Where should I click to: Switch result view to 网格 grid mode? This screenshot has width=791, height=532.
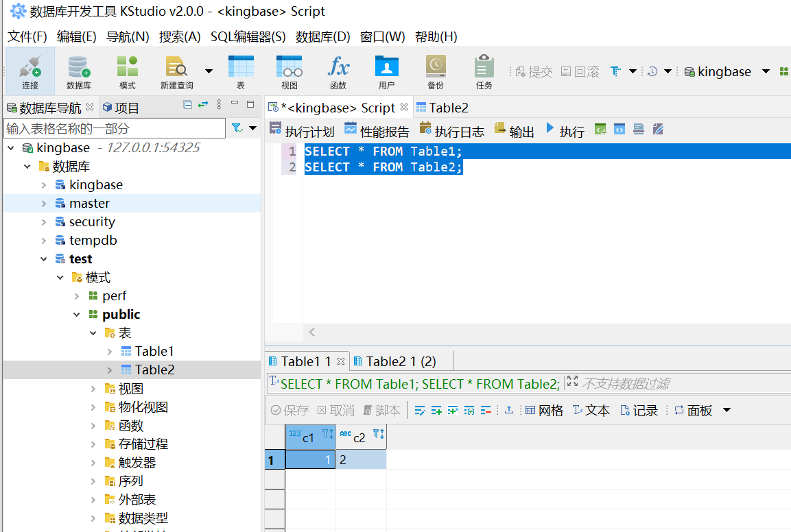pyautogui.click(x=544, y=411)
